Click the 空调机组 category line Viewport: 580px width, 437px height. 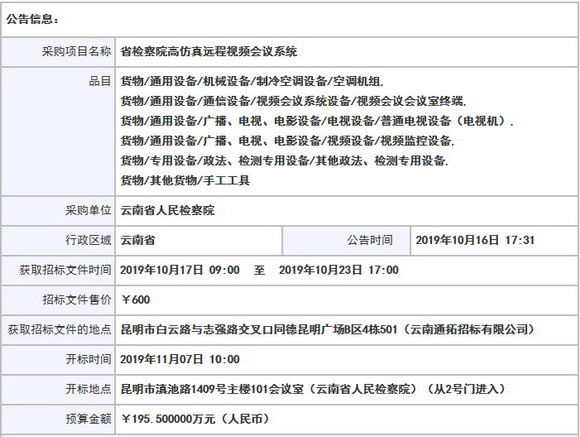point(252,81)
